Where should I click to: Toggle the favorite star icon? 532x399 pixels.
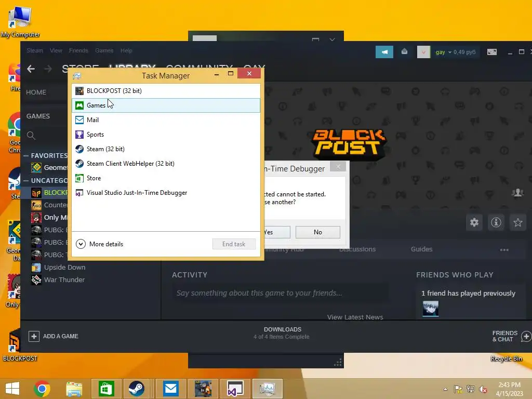pyautogui.click(x=518, y=222)
